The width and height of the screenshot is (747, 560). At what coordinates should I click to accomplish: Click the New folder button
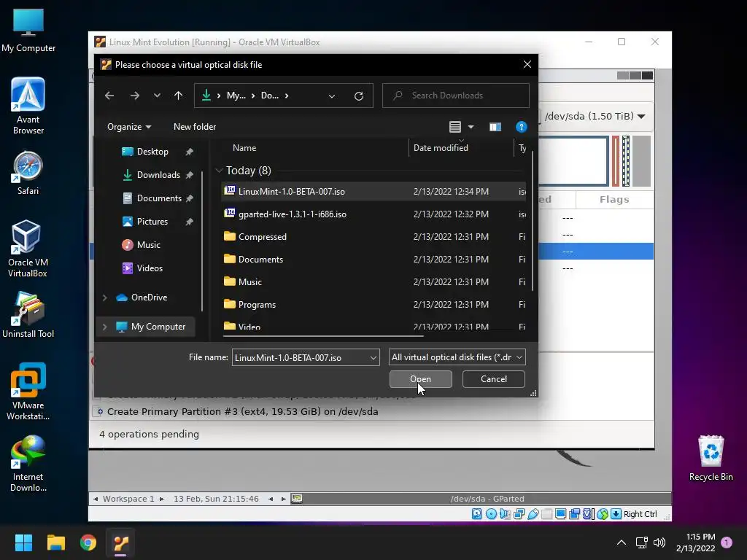coord(194,127)
